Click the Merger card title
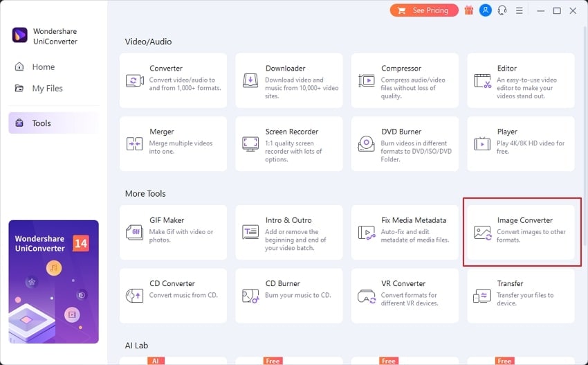 pos(162,132)
